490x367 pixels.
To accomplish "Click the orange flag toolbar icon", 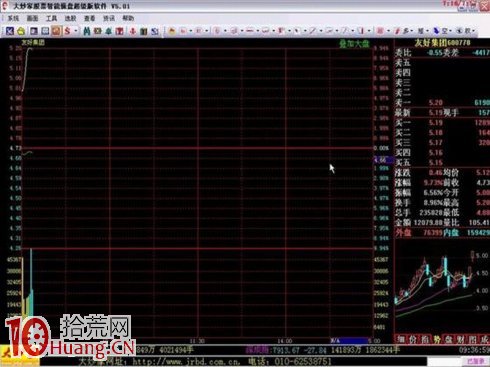I will click(x=172, y=31).
